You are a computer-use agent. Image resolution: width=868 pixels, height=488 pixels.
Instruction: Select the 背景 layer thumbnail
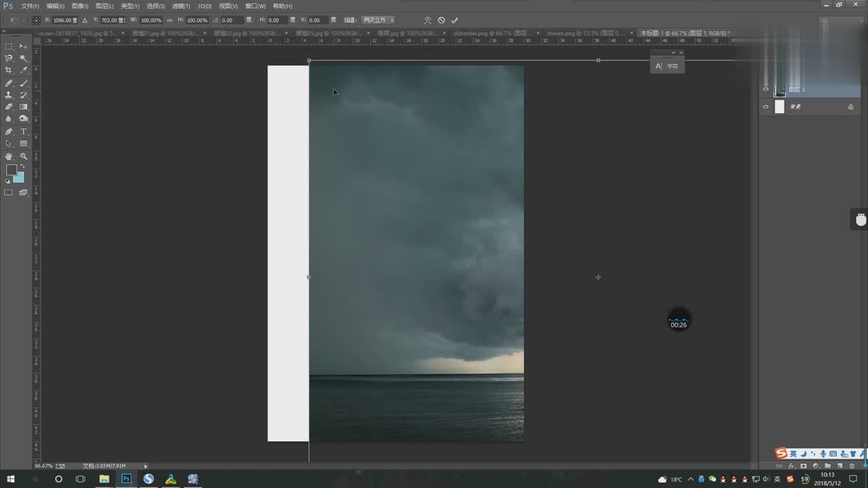780,107
